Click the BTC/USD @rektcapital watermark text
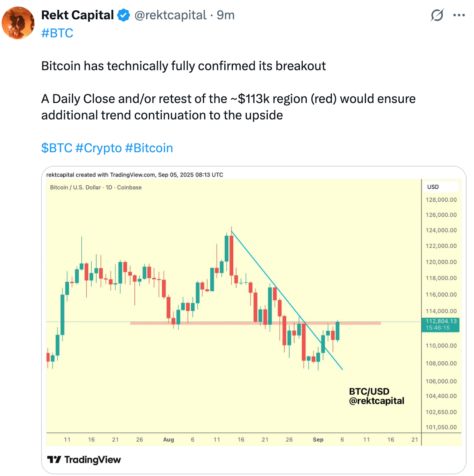This screenshot has width=474, height=476. [x=376, y=396]
